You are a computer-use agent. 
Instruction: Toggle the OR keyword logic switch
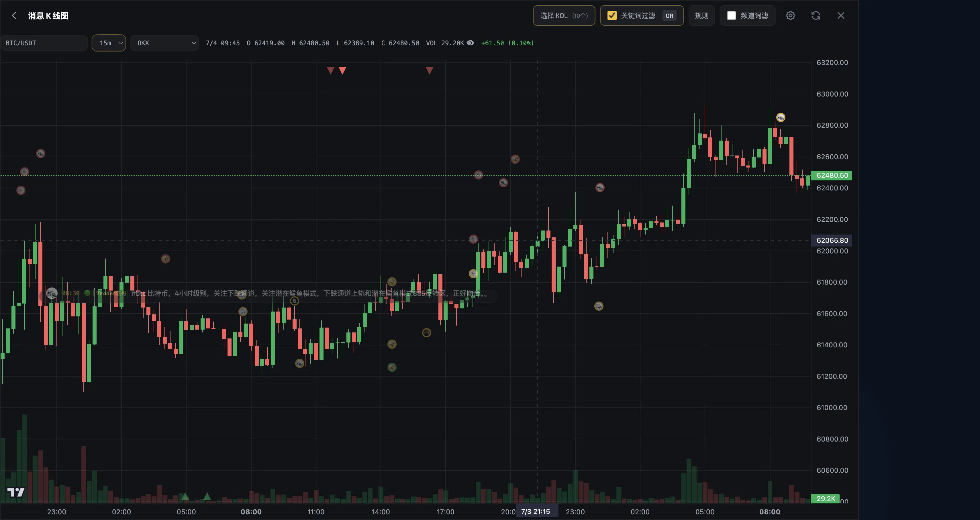(670, 15)
